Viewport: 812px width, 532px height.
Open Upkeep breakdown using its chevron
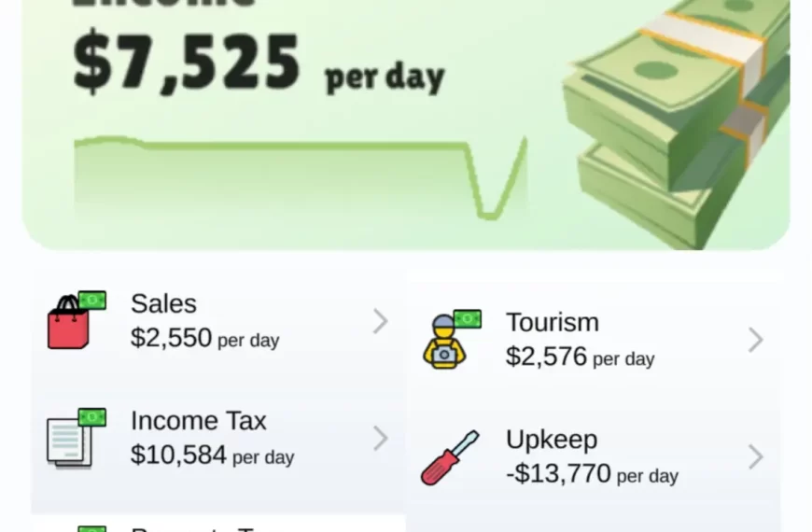(x=755, y=457)
